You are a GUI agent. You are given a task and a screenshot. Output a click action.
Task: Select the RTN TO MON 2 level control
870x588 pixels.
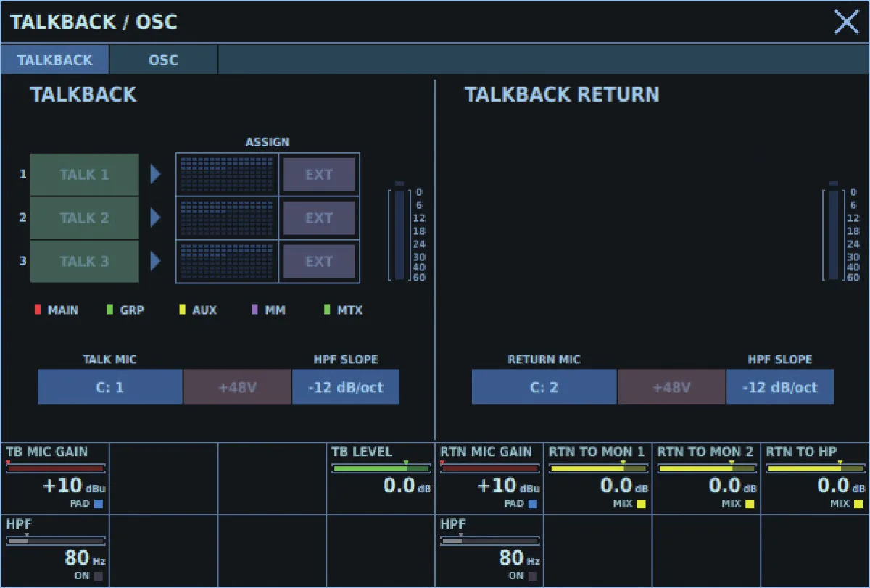point(707,479)
